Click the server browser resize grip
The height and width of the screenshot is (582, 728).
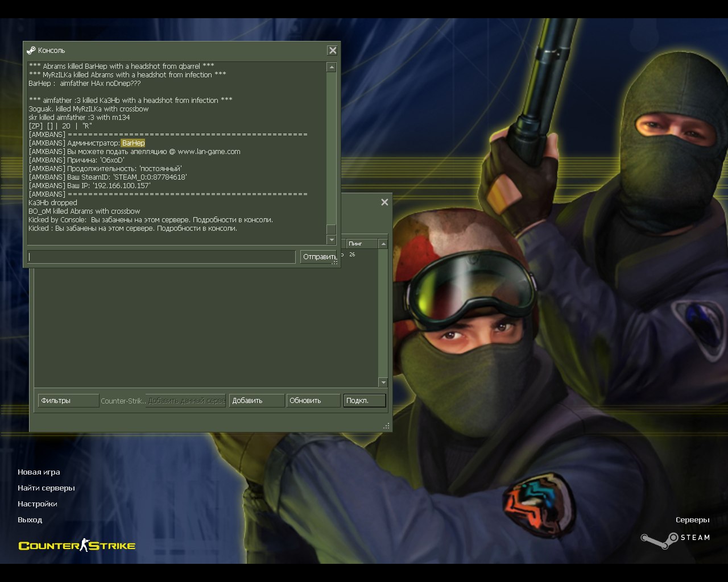point(387,426)
